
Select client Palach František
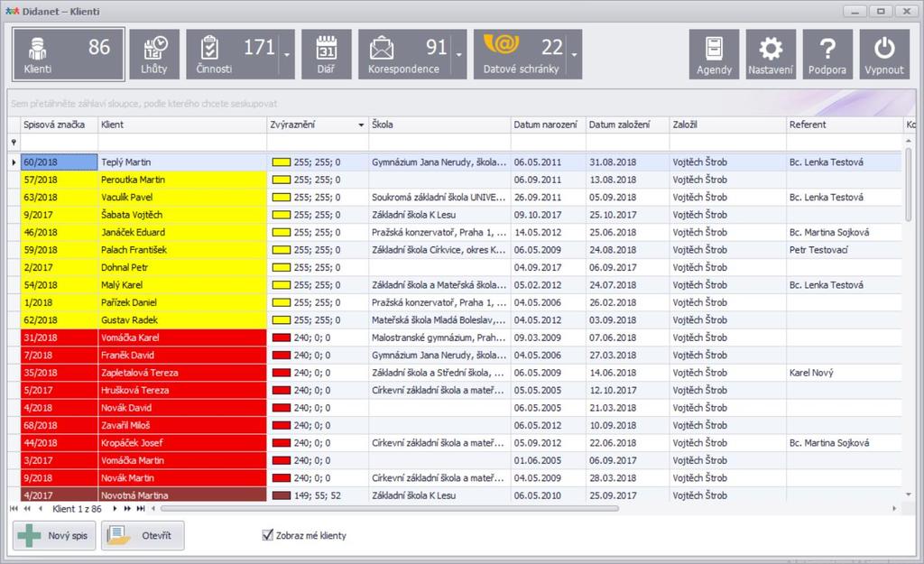click(x=182, y=250)
